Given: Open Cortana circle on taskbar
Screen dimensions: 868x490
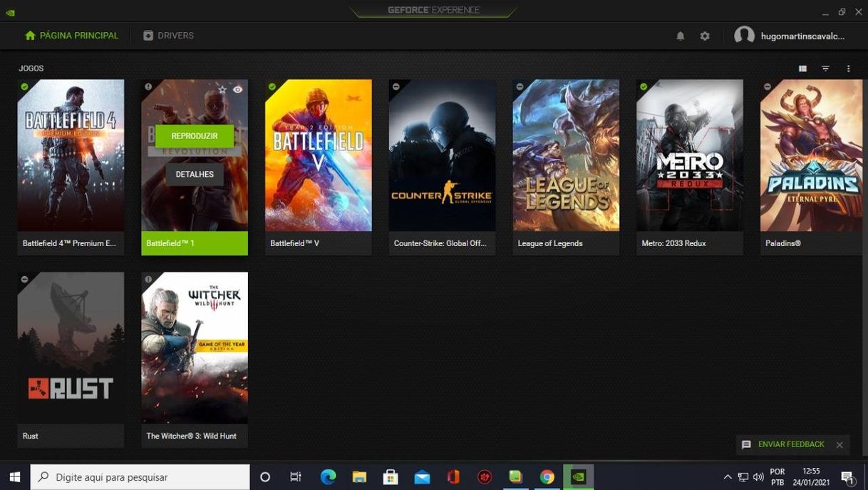Looking at the screenshot, I should coord(265,477).
